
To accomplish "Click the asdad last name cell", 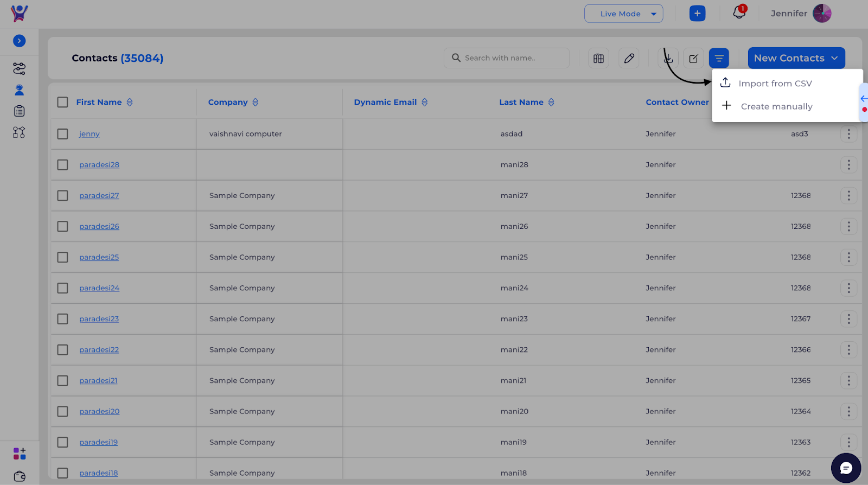I will [x=512, y=133].
